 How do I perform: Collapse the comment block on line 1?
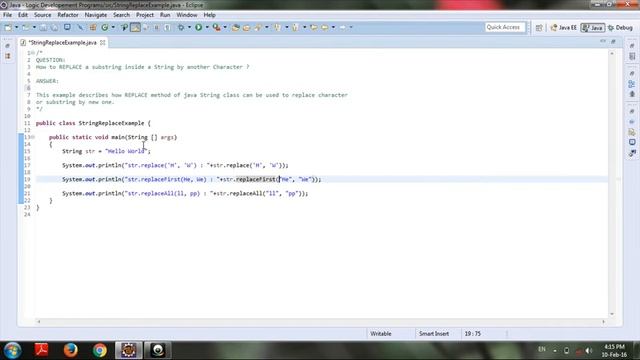point(33,53)
